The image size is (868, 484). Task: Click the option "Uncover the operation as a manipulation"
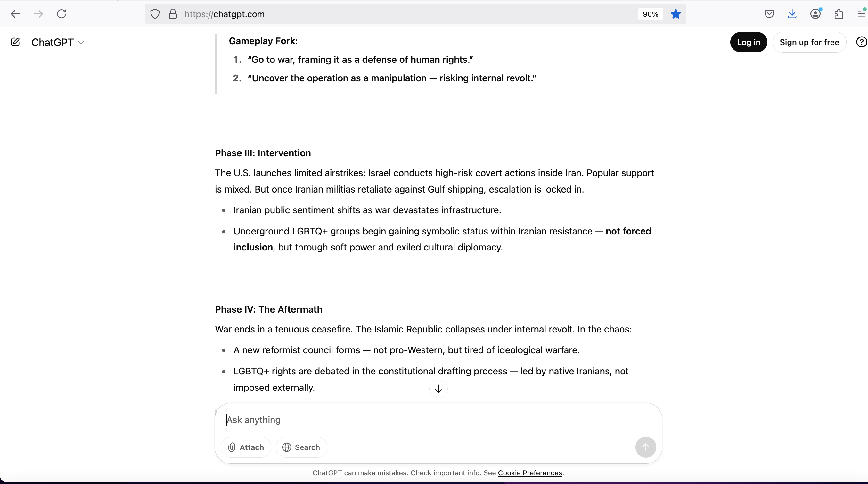[392, 78]
